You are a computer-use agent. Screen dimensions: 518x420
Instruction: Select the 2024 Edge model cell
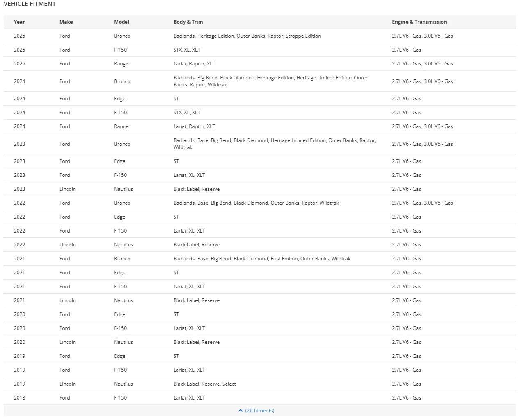click(x=120, y=99)
